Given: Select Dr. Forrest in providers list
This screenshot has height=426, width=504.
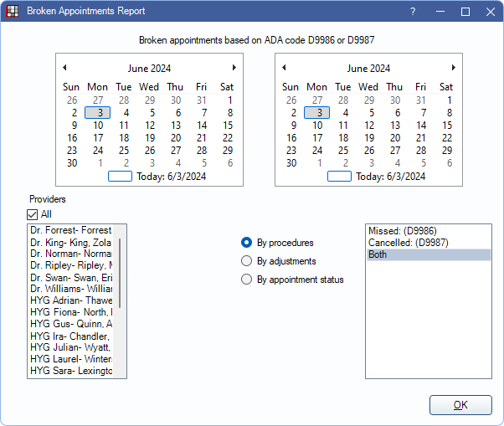Looking at the screenshot, I should 71,229.
